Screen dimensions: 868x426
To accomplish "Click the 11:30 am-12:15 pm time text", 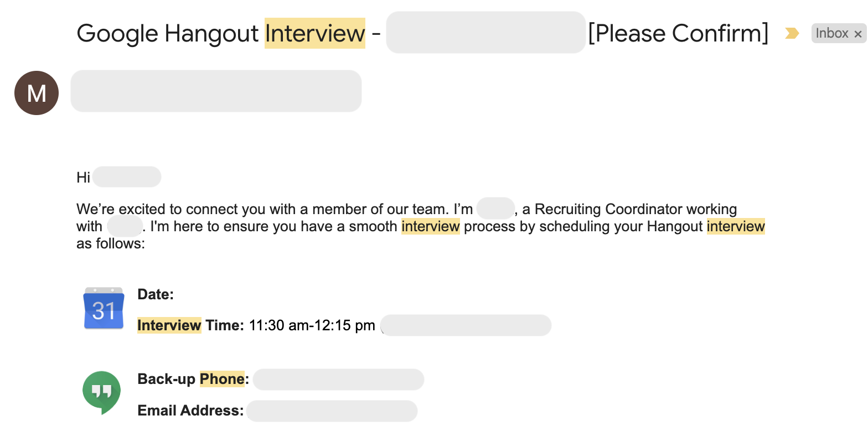I will pos(312,325).
